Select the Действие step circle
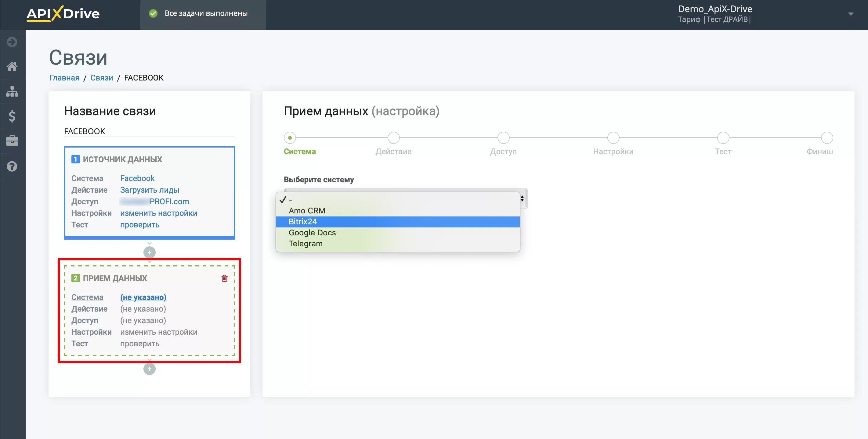868x439 pixels. tap(393, 138)
